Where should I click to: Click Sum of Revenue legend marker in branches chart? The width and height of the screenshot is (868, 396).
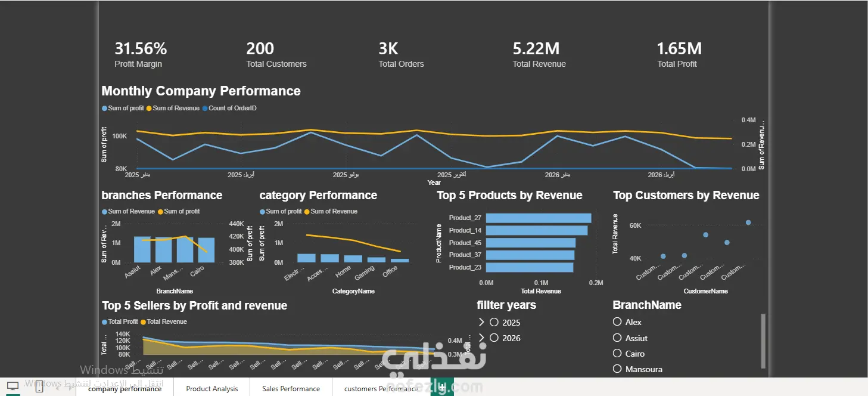point(105,212)
